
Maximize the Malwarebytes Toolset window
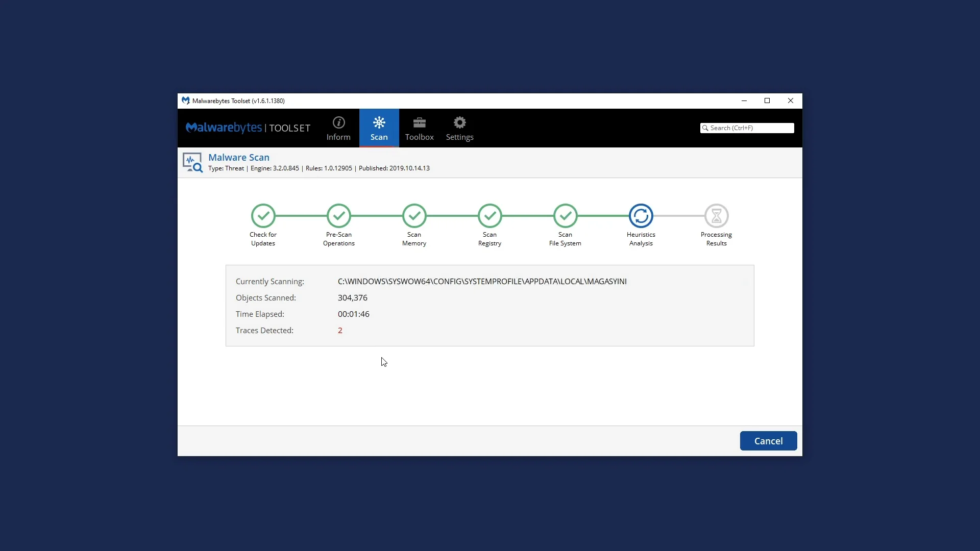[x=767, y=101]
